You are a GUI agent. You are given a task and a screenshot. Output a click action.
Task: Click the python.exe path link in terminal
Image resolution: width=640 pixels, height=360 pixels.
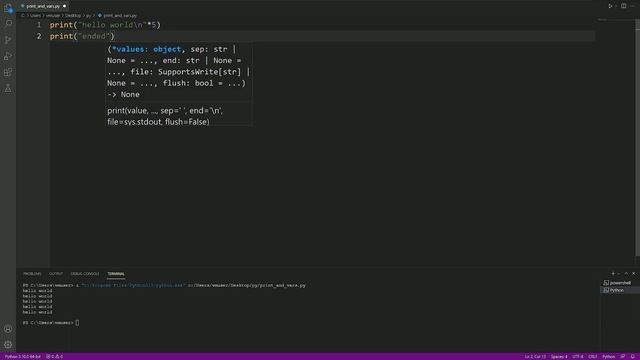[x=133, y=285]
